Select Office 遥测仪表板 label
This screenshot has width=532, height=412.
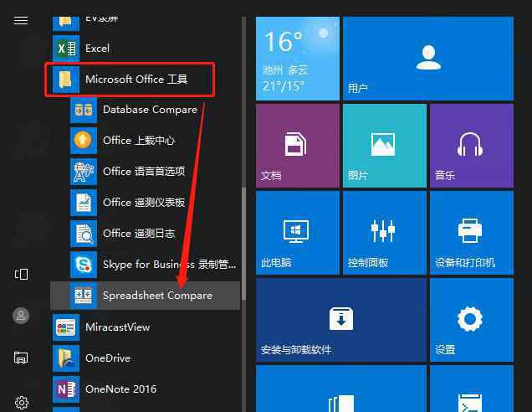pyautogui.click(x=144, y=203)
